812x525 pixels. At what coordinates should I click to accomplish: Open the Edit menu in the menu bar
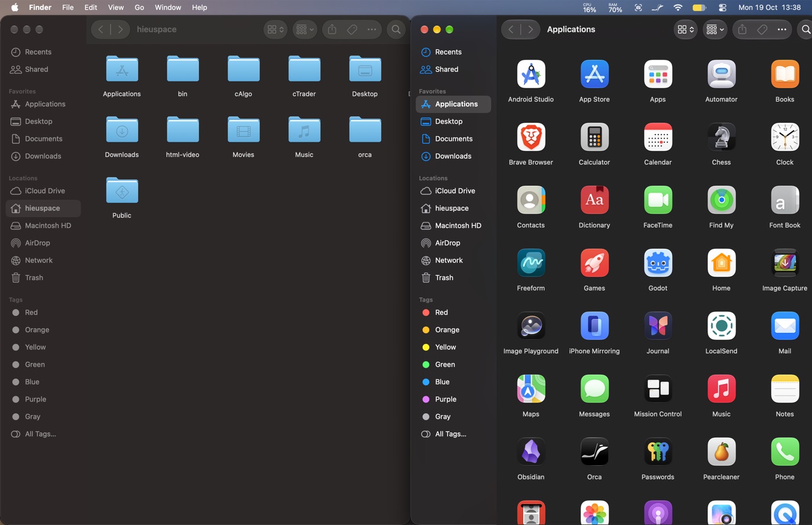click(90, 8)
